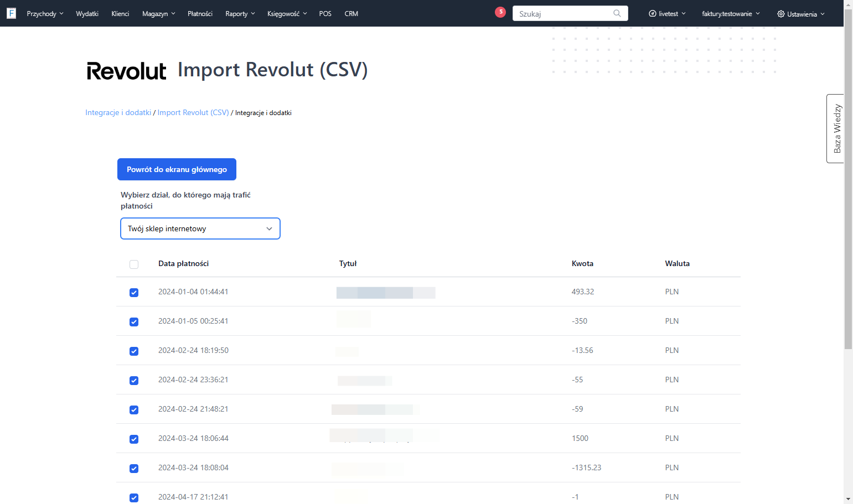Click the Revolut logo
The image size is (853, 504).
[x=127, y=71]
